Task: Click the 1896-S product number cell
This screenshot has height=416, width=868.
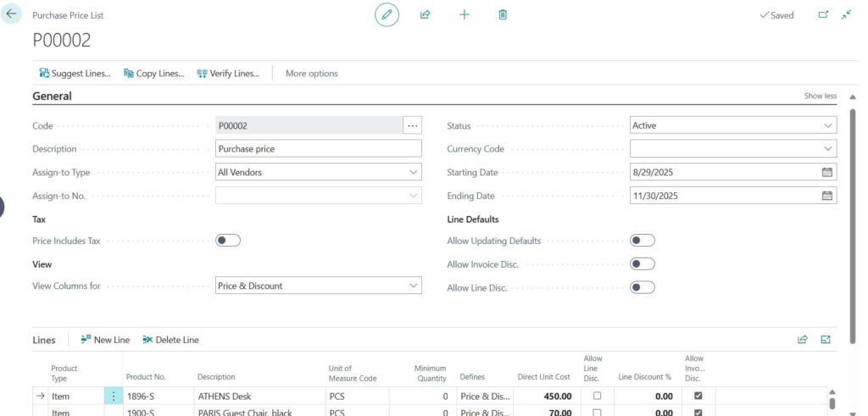Action: click(159, 396)
